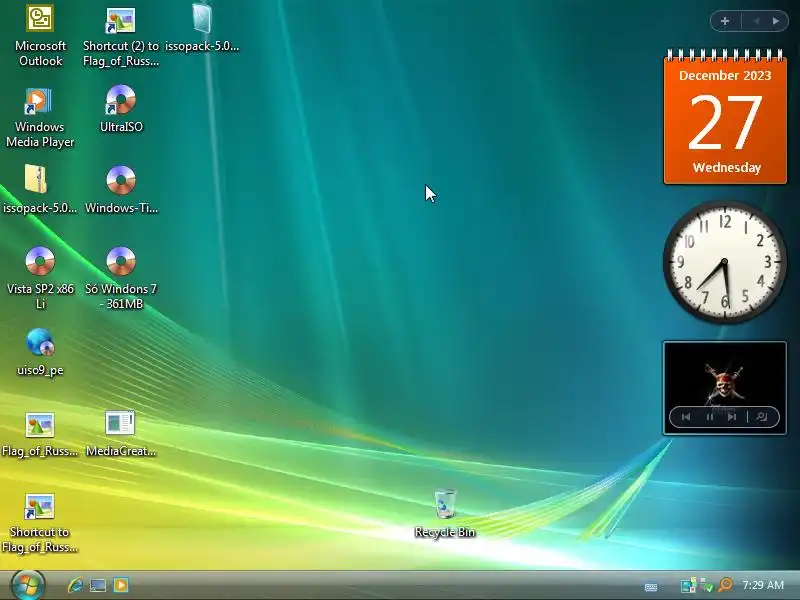Screen dimensions: 800x600
Task: Click the Show Desktop Quick Launch icon
Action: 98,585
